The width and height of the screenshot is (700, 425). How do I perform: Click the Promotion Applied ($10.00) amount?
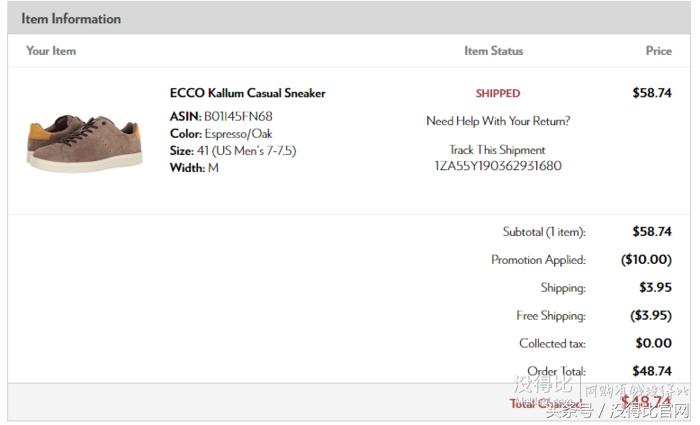point(645,259)
